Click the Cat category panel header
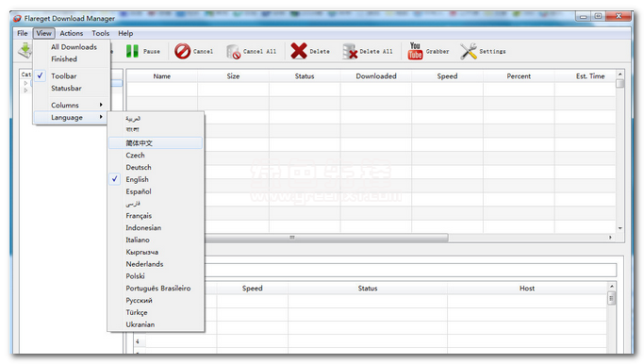The width and height of the screenshot is (644, 364). click(26, 74)
